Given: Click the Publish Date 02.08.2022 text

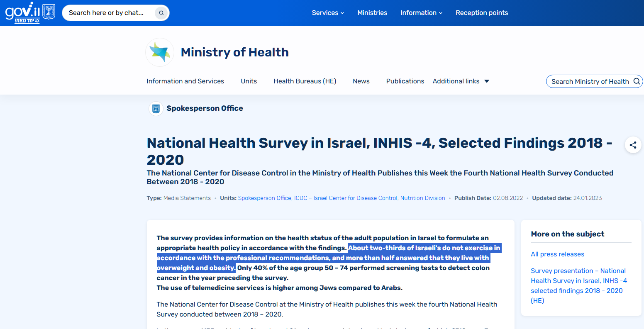Looking at the screenshot, I should 488,198.
